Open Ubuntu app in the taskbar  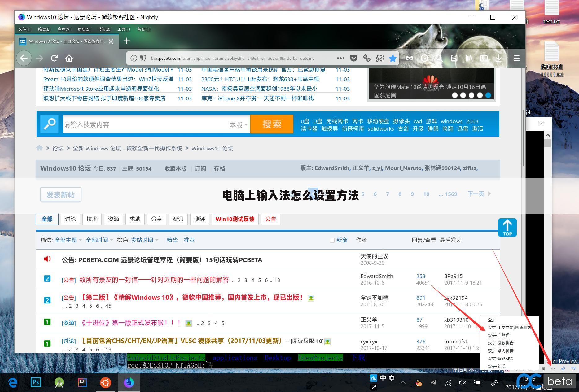(105, 383)
